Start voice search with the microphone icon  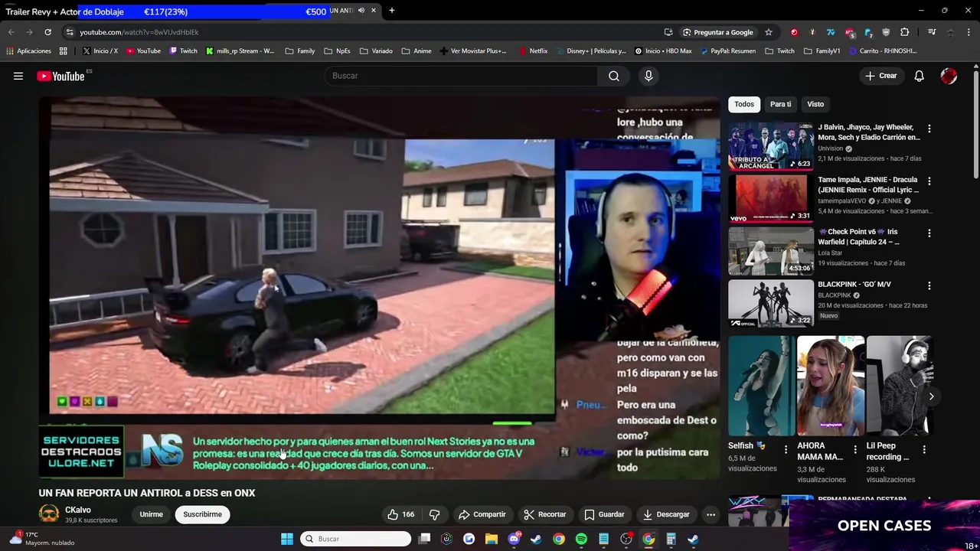pos(648,76)
